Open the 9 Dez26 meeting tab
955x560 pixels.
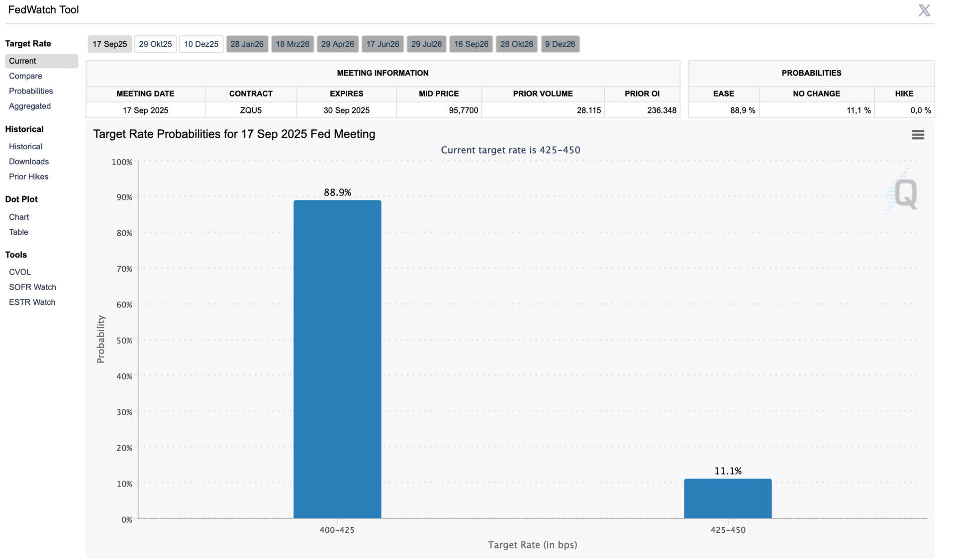[560, 44]
